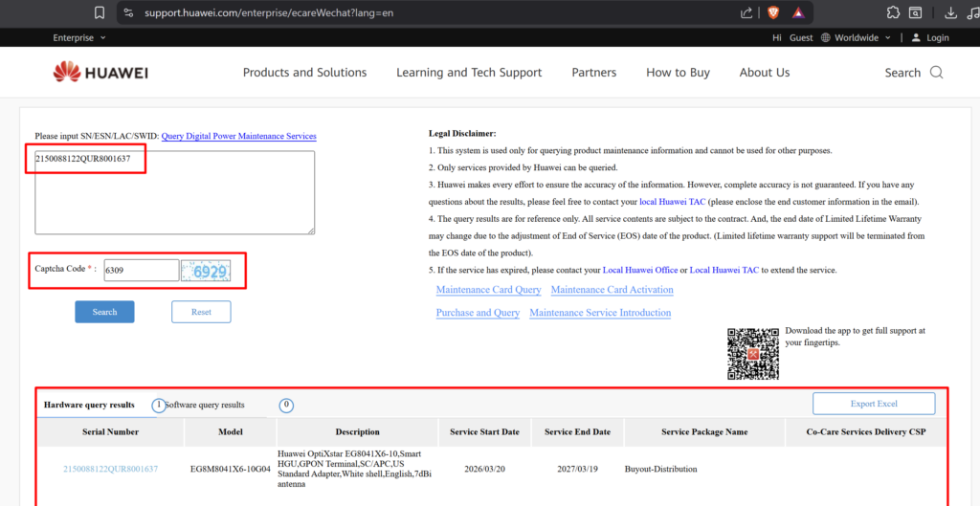Click the Reset button

pyautogui.click(x=201, y=312)
